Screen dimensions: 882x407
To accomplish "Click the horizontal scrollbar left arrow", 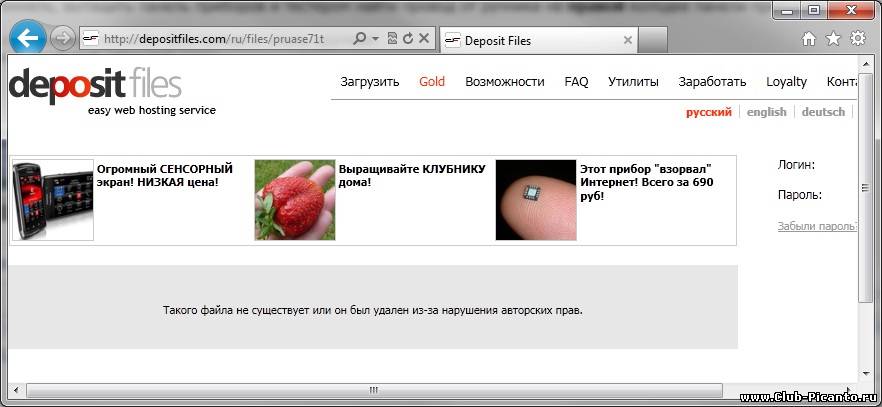I will pos(15,390).
